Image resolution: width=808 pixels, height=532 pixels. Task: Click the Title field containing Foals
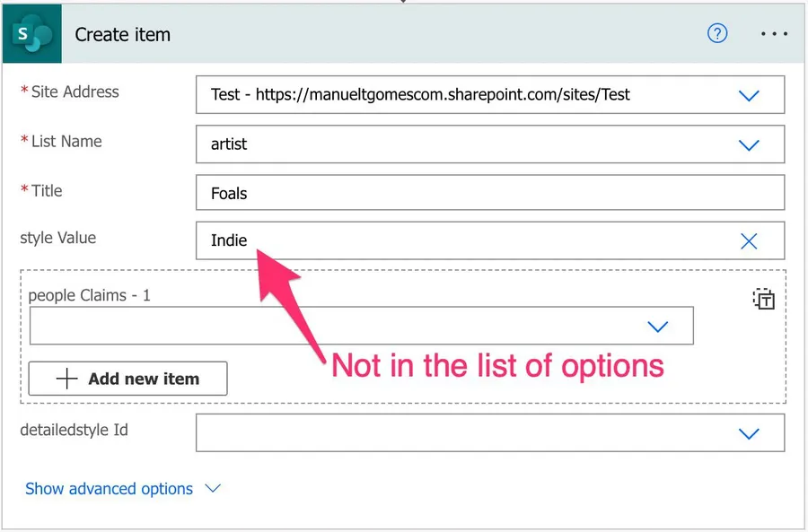pyautogui.click(x=489, y=193)
